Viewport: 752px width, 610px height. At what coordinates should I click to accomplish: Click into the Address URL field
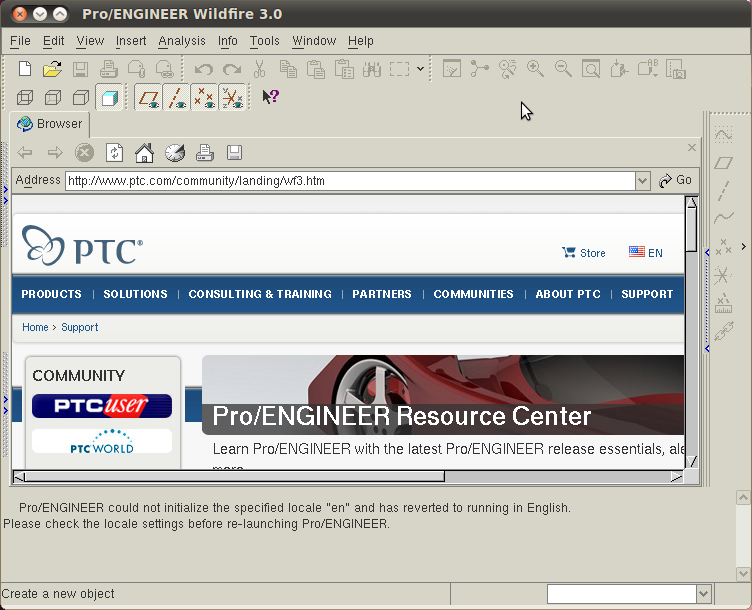point(350,181)
